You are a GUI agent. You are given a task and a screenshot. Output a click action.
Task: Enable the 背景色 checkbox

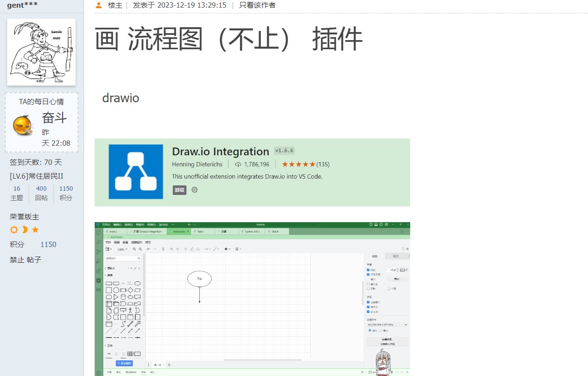[x=368, y=284]
